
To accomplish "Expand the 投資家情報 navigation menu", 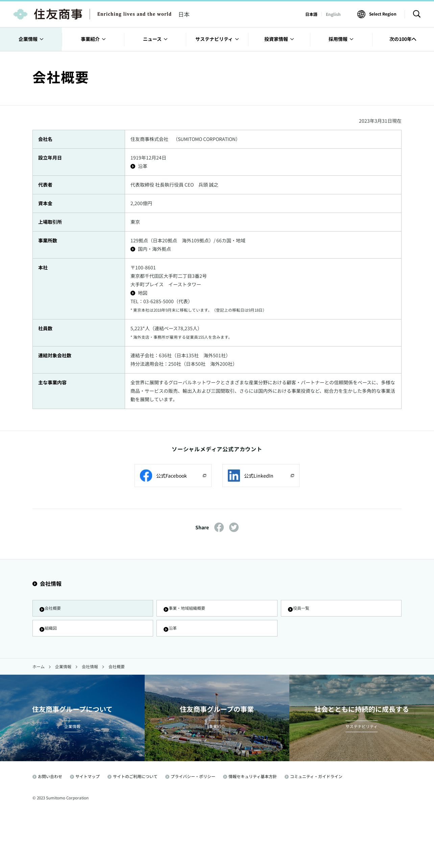I will [279, 39].
